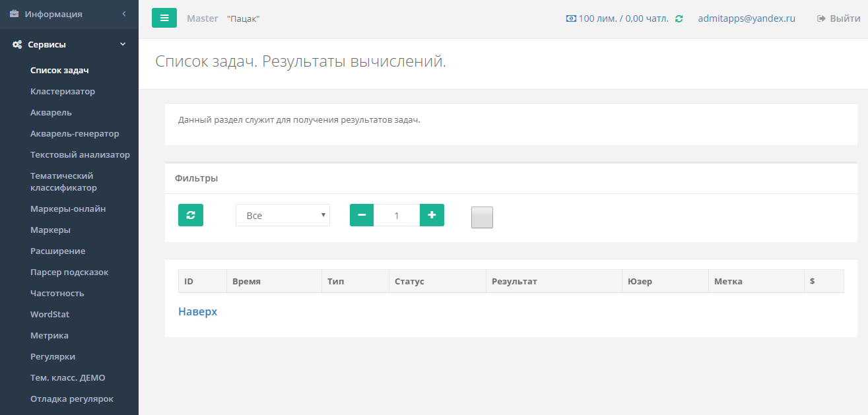Click the page number input field
868x415 pixels.
[x=397, y=215]
